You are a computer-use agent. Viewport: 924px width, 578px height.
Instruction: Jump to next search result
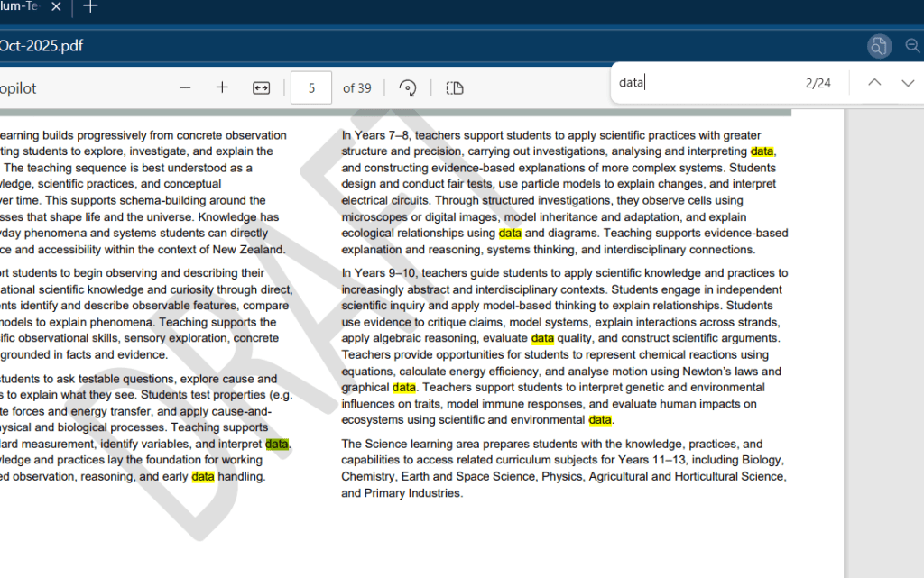click(908, 83)
